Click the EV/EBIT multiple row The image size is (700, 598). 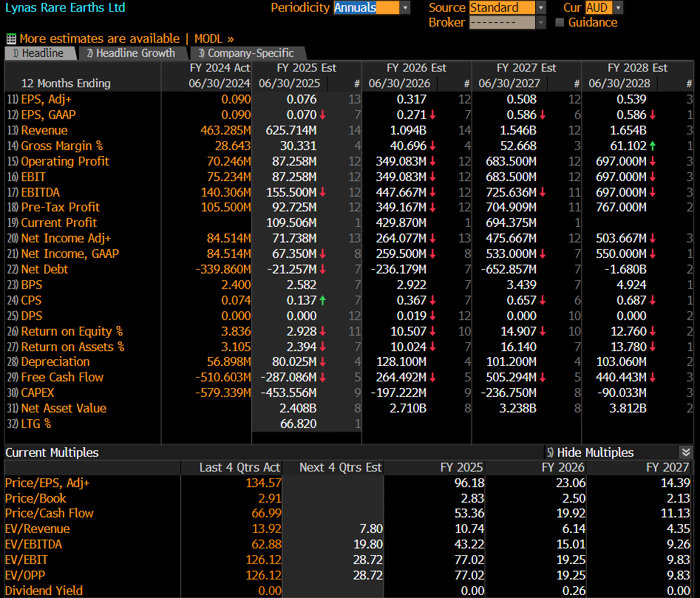(347, 560)
